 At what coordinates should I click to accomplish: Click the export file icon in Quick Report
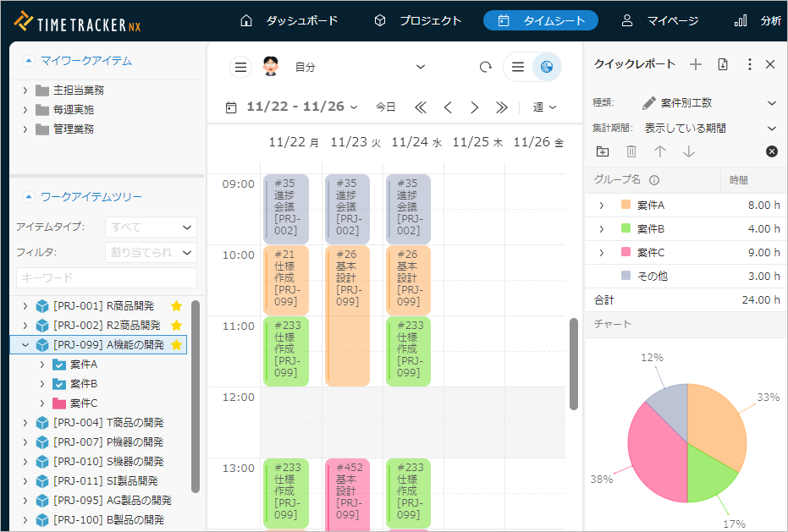(723, 64)
